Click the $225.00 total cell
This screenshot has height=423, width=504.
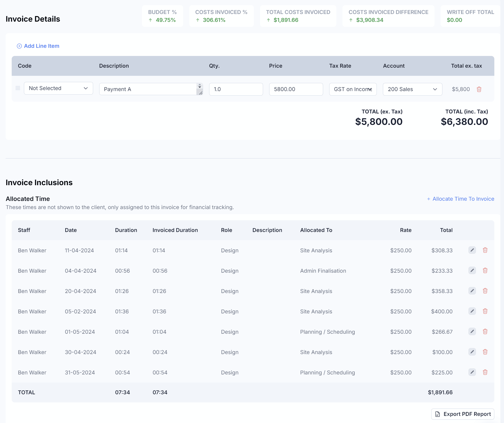click(x=442, y=373)
